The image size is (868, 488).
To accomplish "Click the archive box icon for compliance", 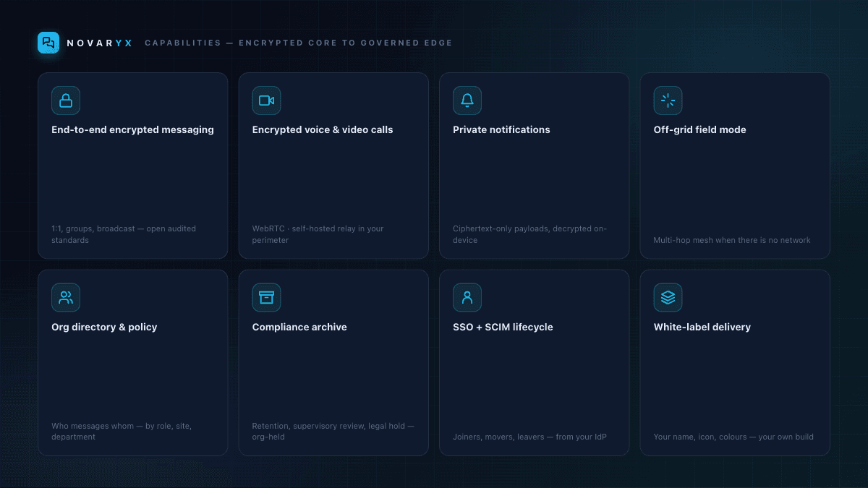I will point(266,297).
